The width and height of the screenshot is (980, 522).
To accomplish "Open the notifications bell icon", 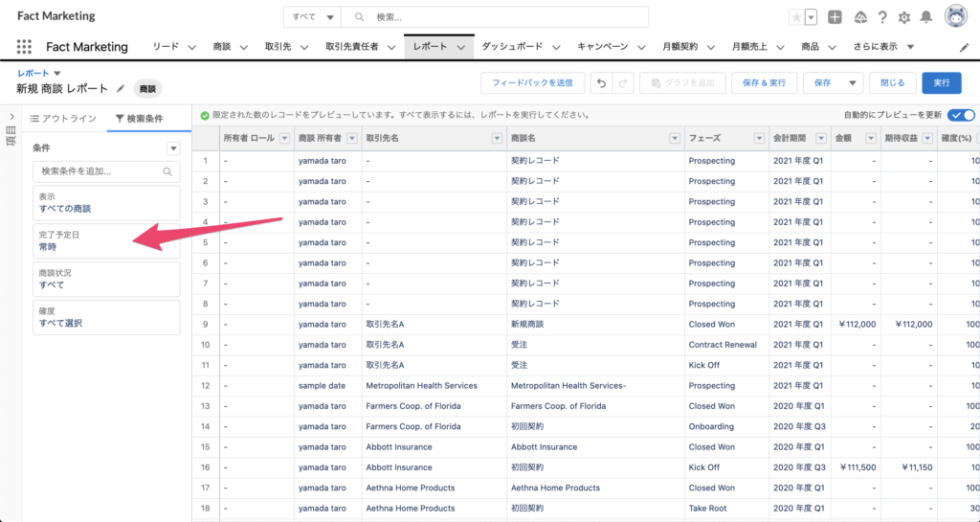I will tap(926, 17).
